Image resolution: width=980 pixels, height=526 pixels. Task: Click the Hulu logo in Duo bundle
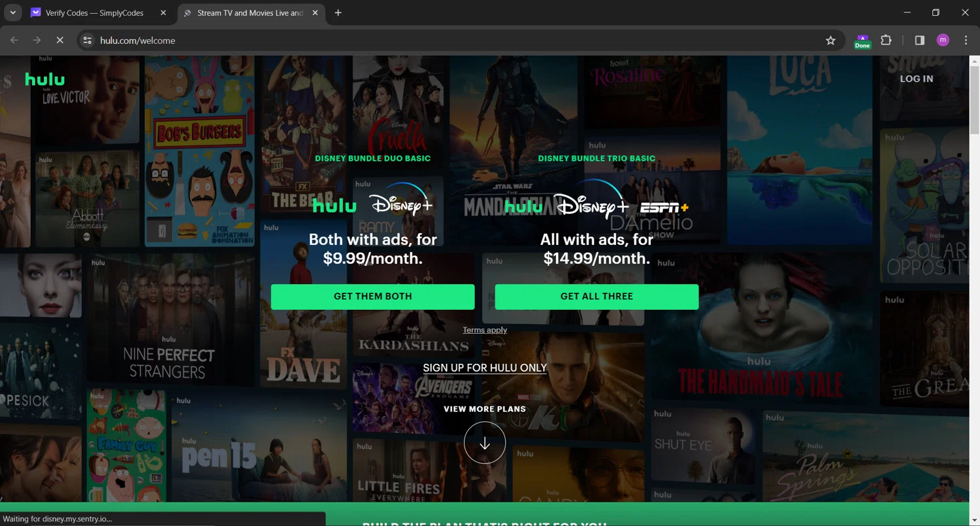[x=335, y=206]
